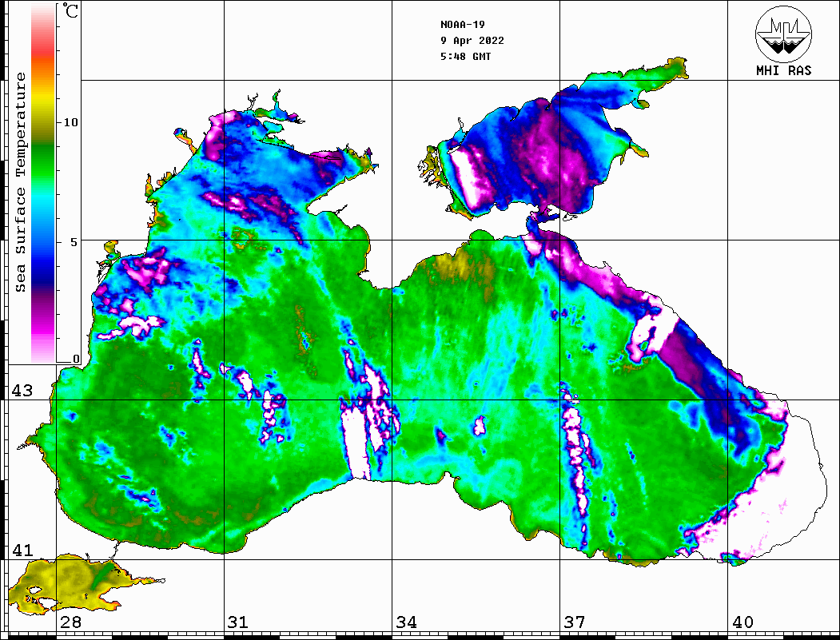Click latitude label '41'
840x640 pixels.
(22, 550)
